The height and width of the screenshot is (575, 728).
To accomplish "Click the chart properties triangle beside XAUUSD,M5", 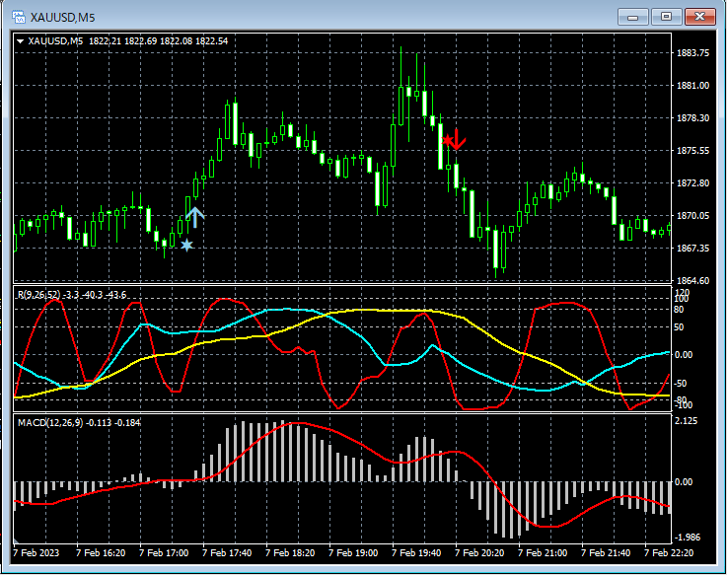I will coord(20,41).
